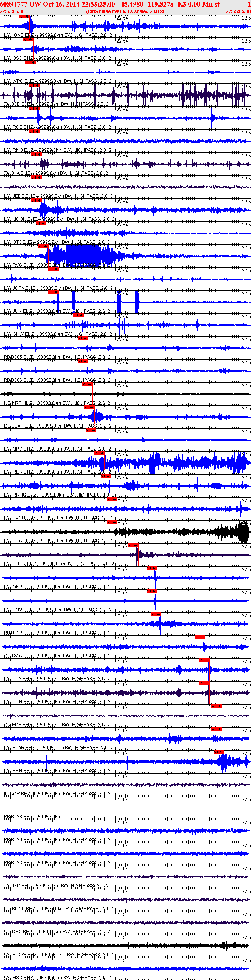Click the end time 22:55:05.00 label
251x980 pixels.
pos(238,11)
